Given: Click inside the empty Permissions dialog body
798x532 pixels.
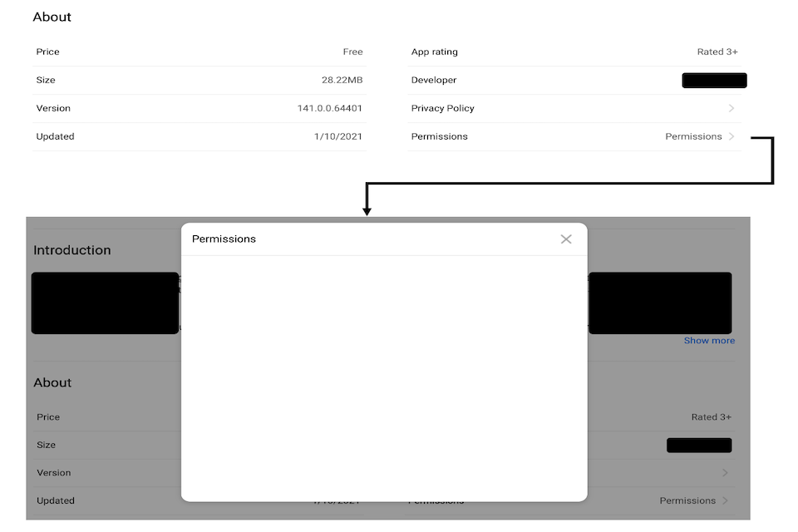Looking at the screenshot, I should click(x=384, y=374).
